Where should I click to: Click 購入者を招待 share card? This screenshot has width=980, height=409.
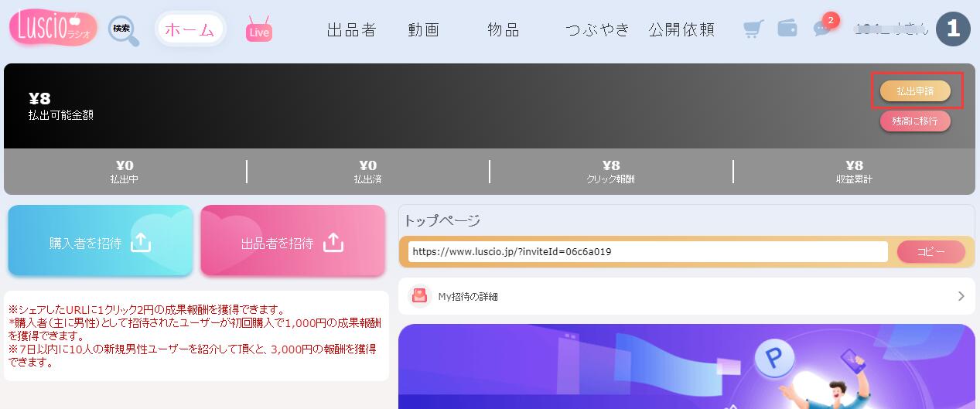[101, 241]
